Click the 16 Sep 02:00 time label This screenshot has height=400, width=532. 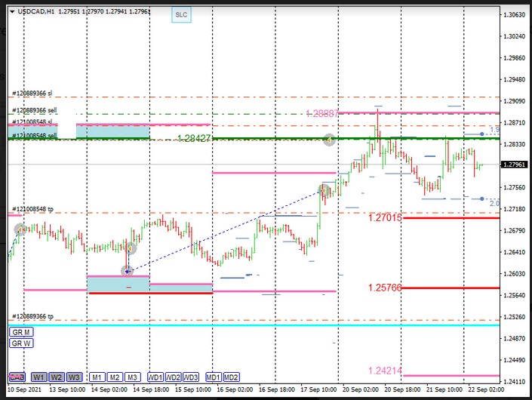[235, 389]
